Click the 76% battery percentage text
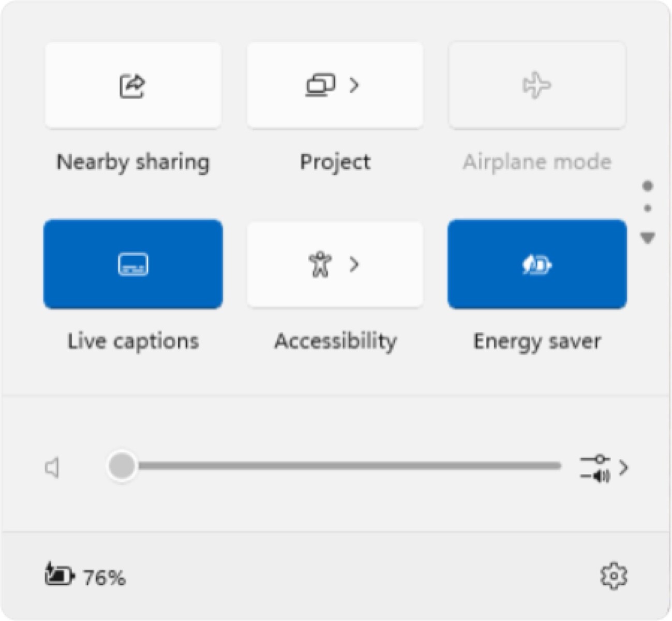Viewport: 672px width, 621px height. [x=104, y=578]
